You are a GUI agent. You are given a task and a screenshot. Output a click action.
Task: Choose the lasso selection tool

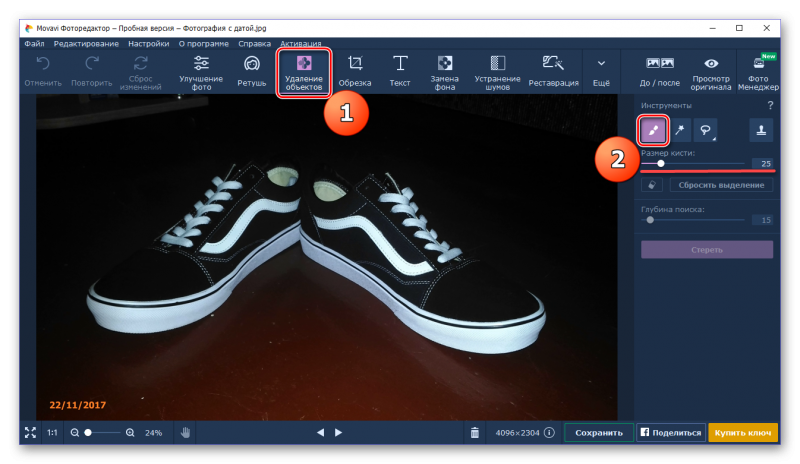pyautogui.click(x=706, y=129)
